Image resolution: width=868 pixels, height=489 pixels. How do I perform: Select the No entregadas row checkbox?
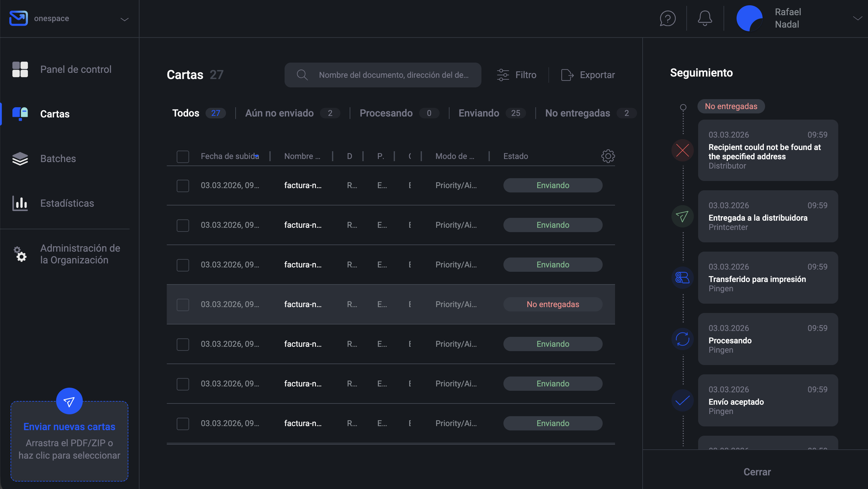pyautogui.click(x=183, y=304)
